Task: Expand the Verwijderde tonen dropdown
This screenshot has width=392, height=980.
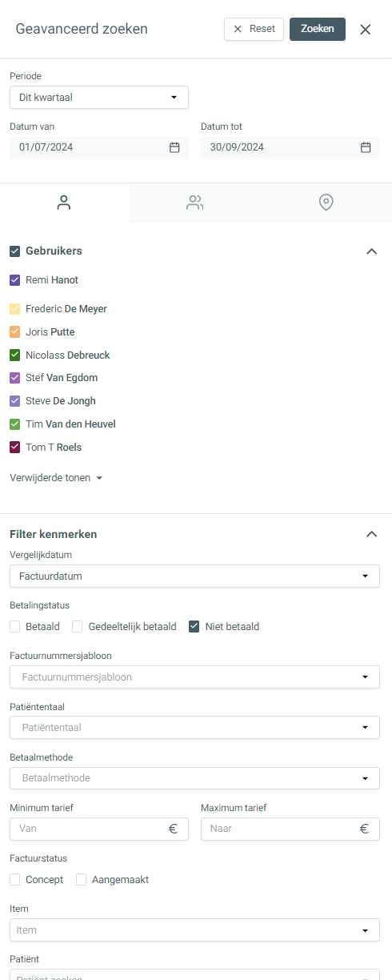Action: (x=56, y=478)
